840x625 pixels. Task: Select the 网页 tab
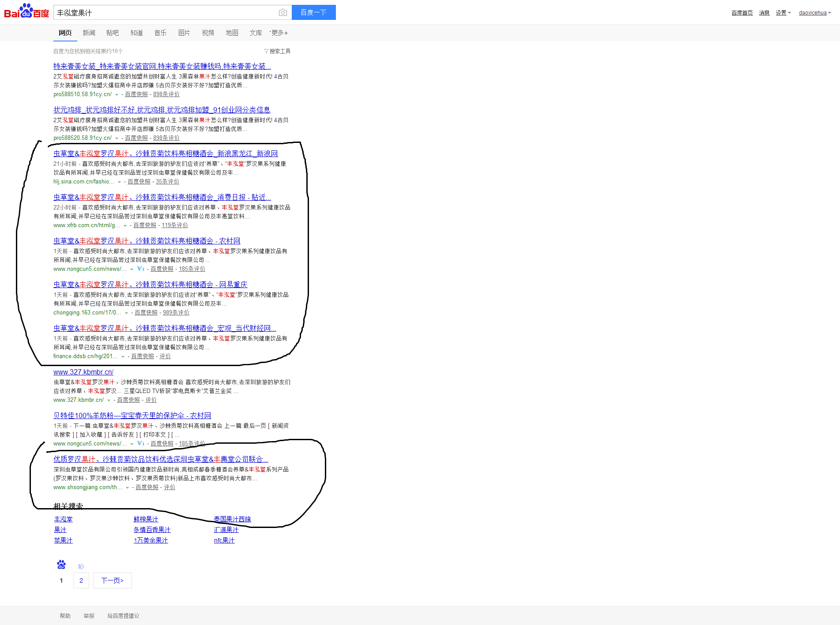[65, 33]
